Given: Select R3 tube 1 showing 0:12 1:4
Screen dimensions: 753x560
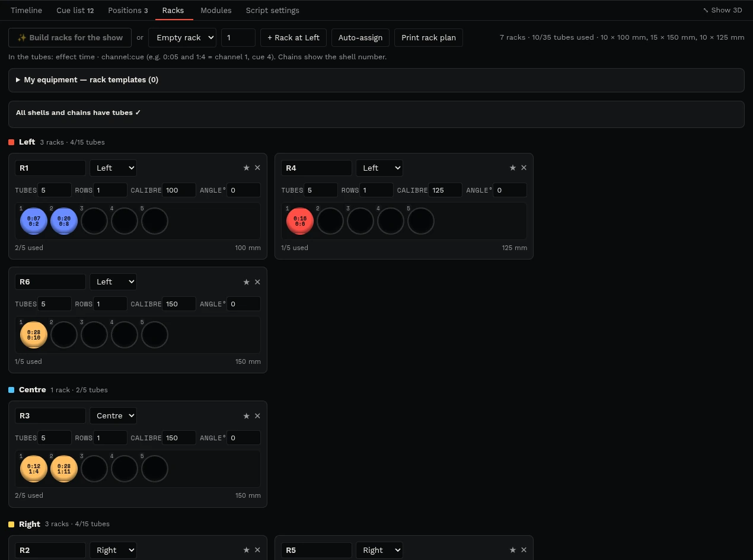Looking at the screenshot, I should point(34,469).
